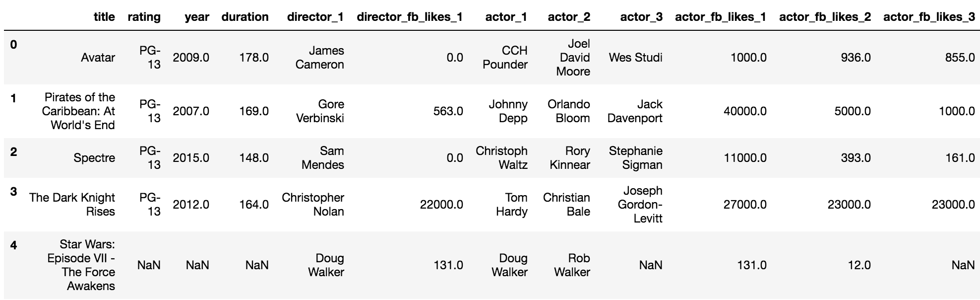The width and height of the screenshot is (980, 300).
Task: Select the actor_fb_likes_3 column header
Action: click(929, 17)
